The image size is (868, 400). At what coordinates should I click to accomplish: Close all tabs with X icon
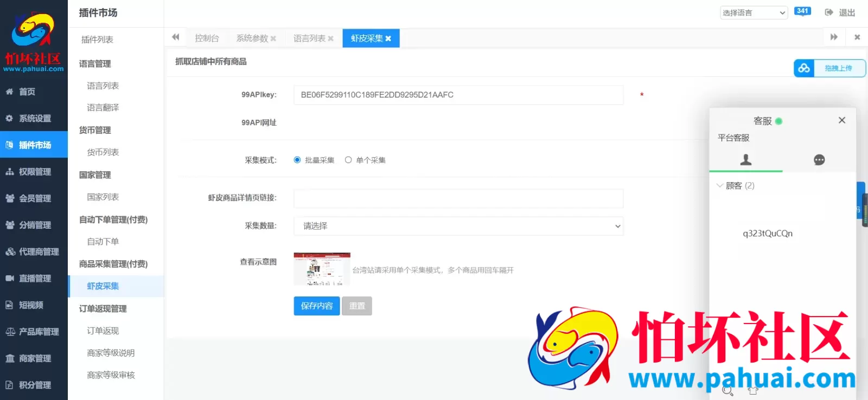click(x=857, y=37)
